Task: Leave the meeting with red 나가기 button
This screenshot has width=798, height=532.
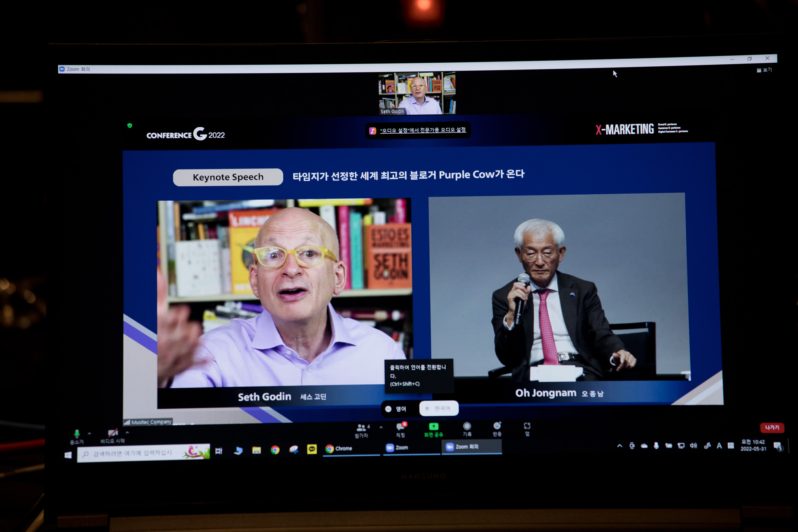Action: point(772,427)
